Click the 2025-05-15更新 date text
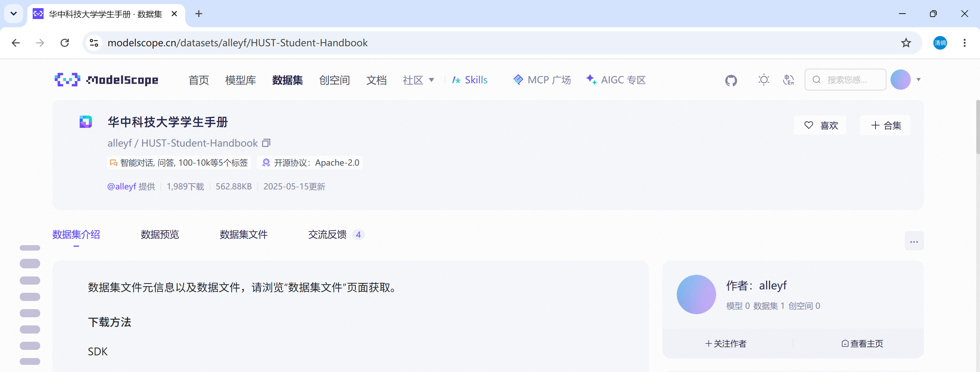980x372 pixels. [x=294, y=187]
